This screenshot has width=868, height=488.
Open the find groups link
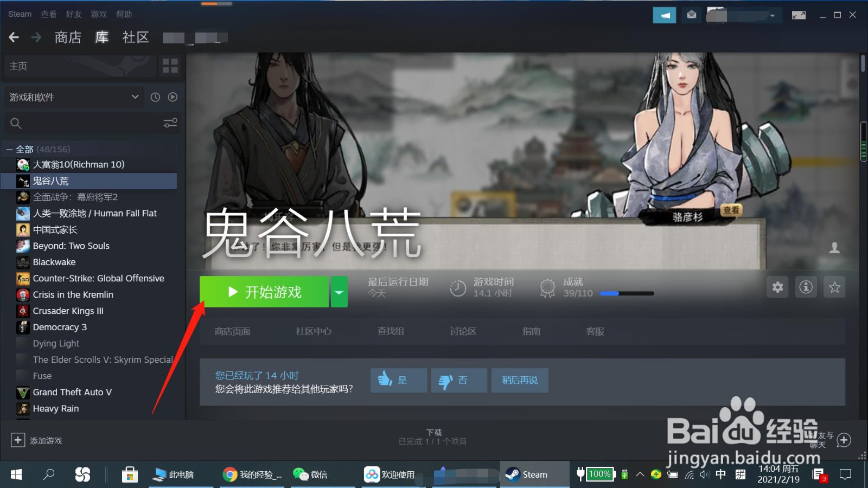[391, 331]
